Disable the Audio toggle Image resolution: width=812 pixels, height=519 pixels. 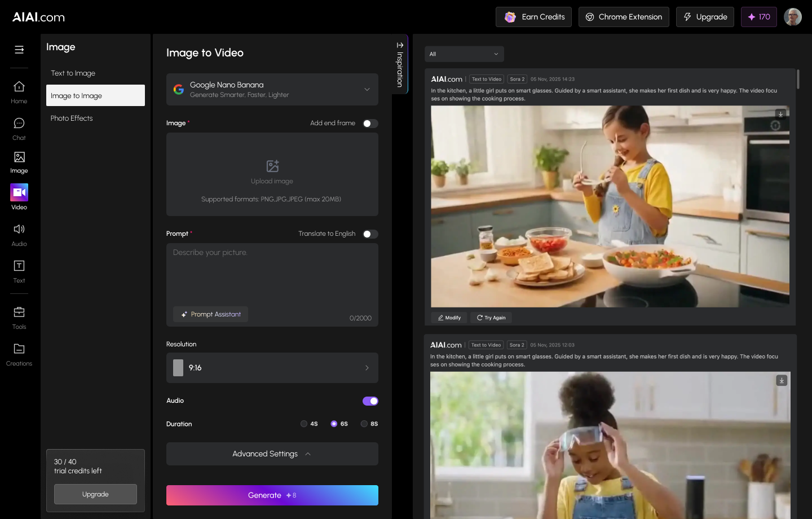coord(370,401)
